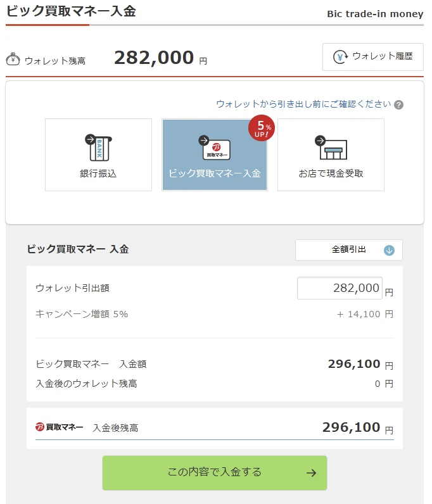
Task: Click the wallet purse icon beside ウォレット残高
Action: [13, 60]
